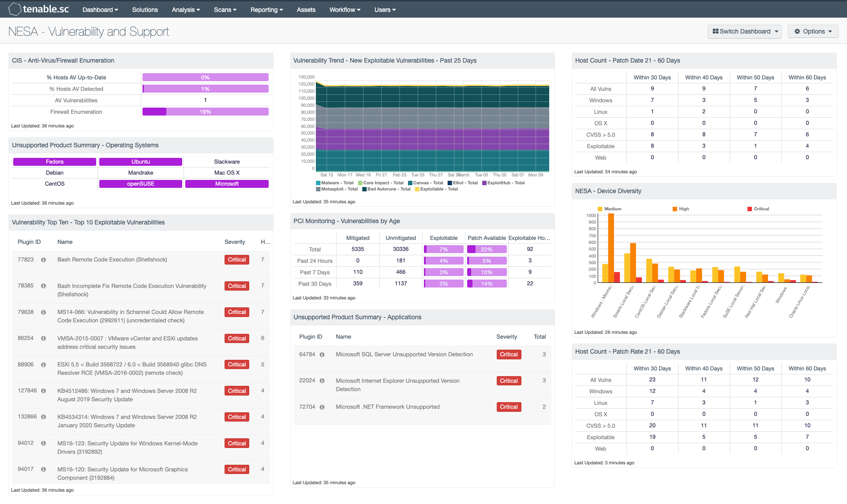Click the Ubuntu unsupported OS cell
The height and width of the screenshot is (504, 847).
pos(141,162)
